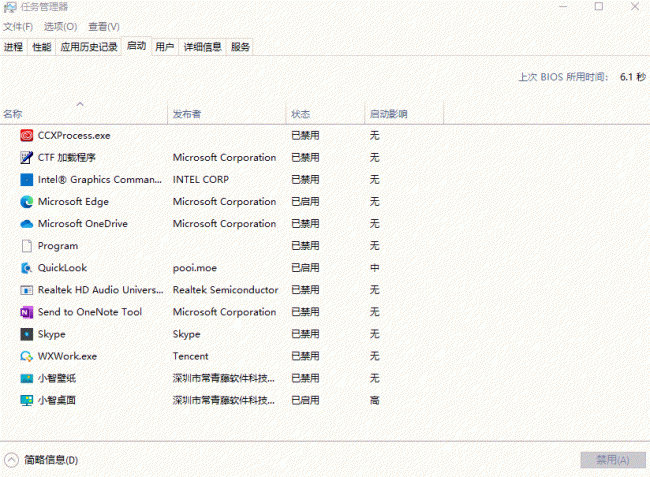Screen dimensions: 650x477
Task: Click the Skype icon
Action: pyautogui.click(x=27, y=334)
